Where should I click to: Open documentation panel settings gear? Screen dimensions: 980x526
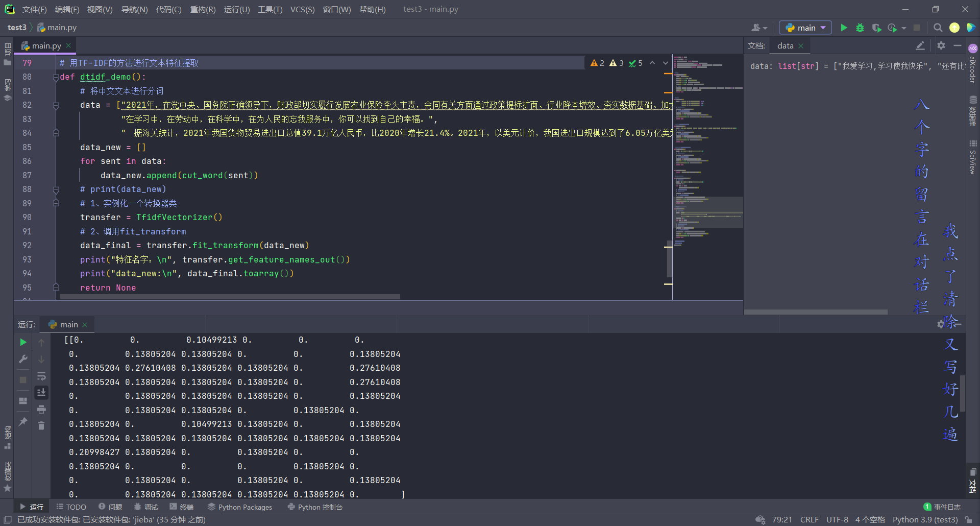(x=941, y=45)
